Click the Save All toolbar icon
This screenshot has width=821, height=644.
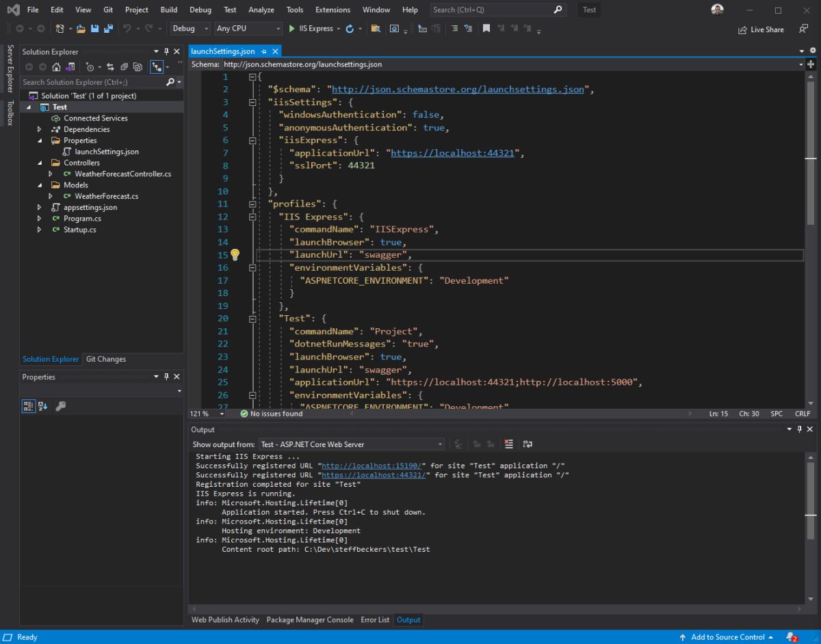coord(107,29)
